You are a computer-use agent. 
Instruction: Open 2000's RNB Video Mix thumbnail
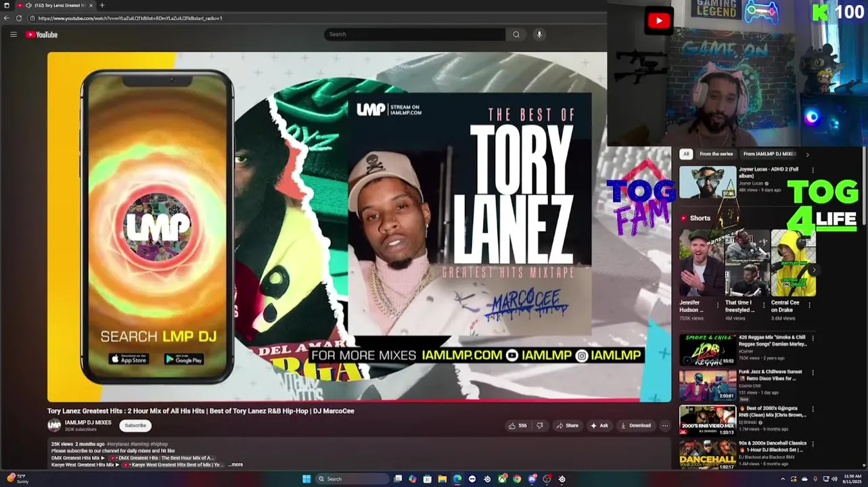(x=708, y=420)
